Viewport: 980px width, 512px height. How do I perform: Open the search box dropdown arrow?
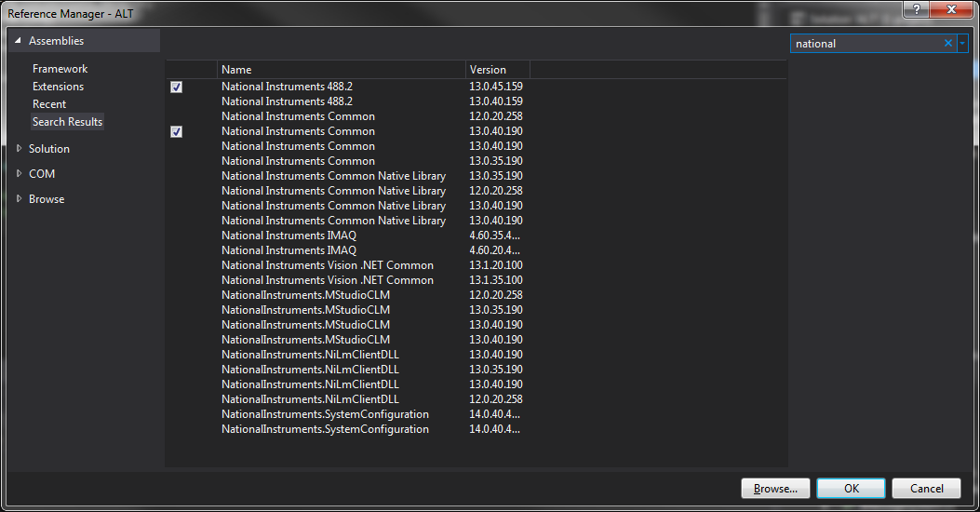(962, 43)
